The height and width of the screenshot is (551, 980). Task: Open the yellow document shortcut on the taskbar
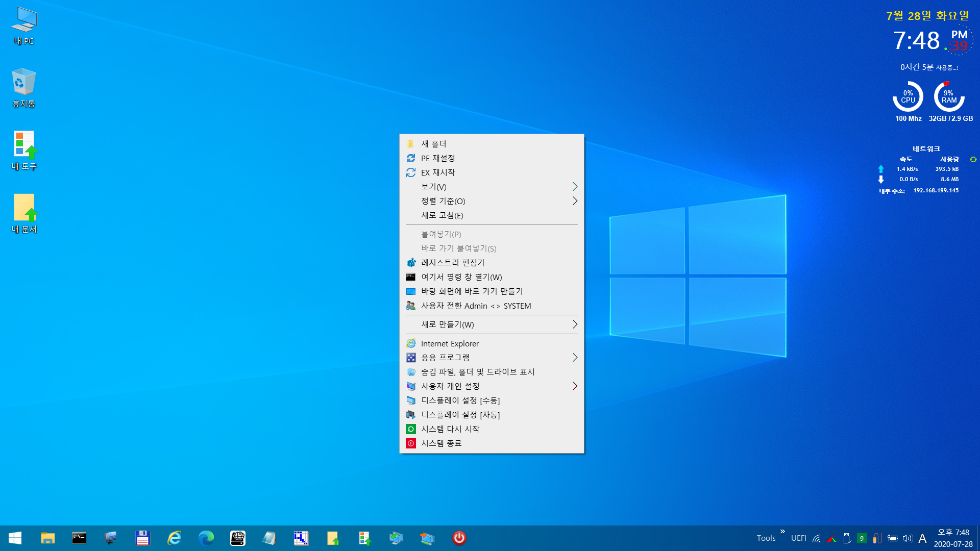click(332, 538)
